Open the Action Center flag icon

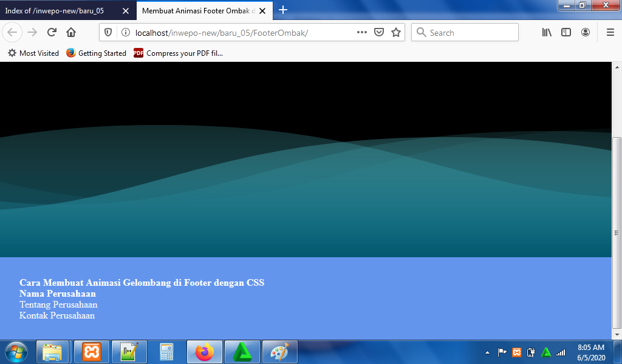tap(502, 352)
